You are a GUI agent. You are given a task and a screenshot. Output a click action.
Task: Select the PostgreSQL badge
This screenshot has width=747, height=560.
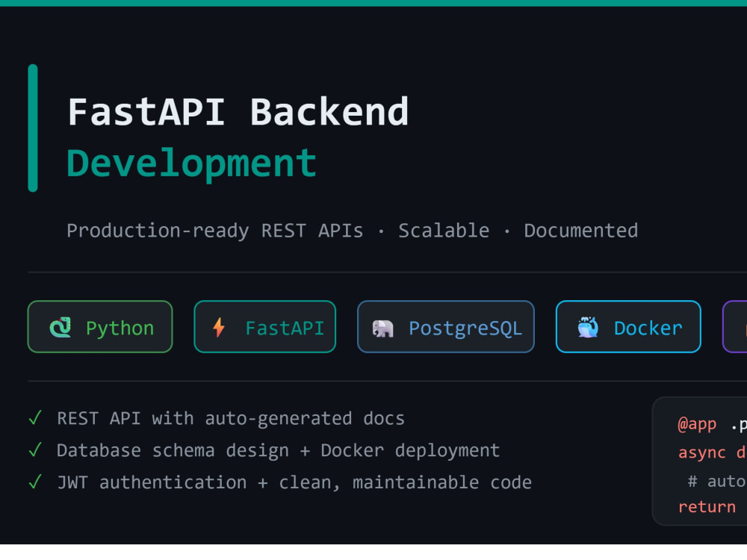446,327
